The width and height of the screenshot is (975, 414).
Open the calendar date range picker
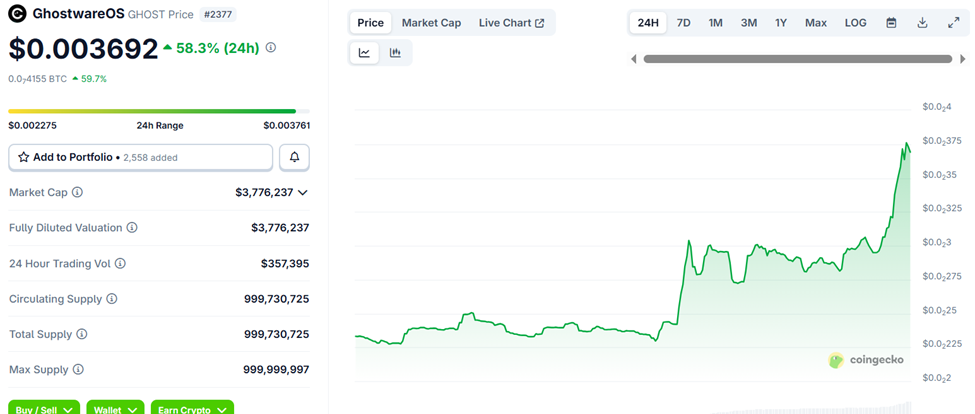891,23
